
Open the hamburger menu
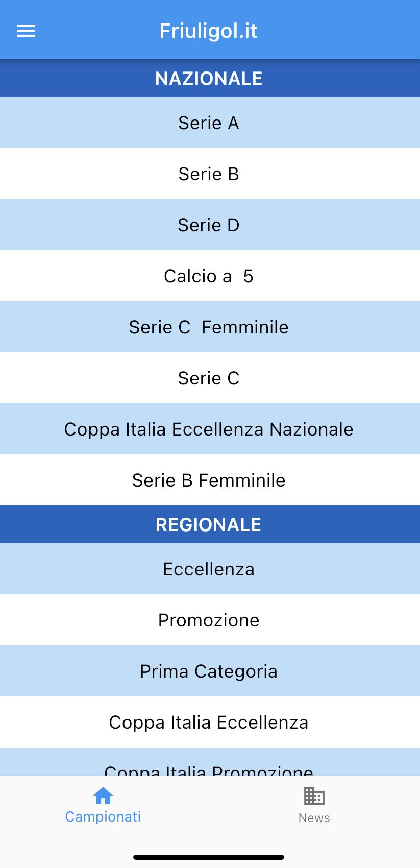click(26, 31)
